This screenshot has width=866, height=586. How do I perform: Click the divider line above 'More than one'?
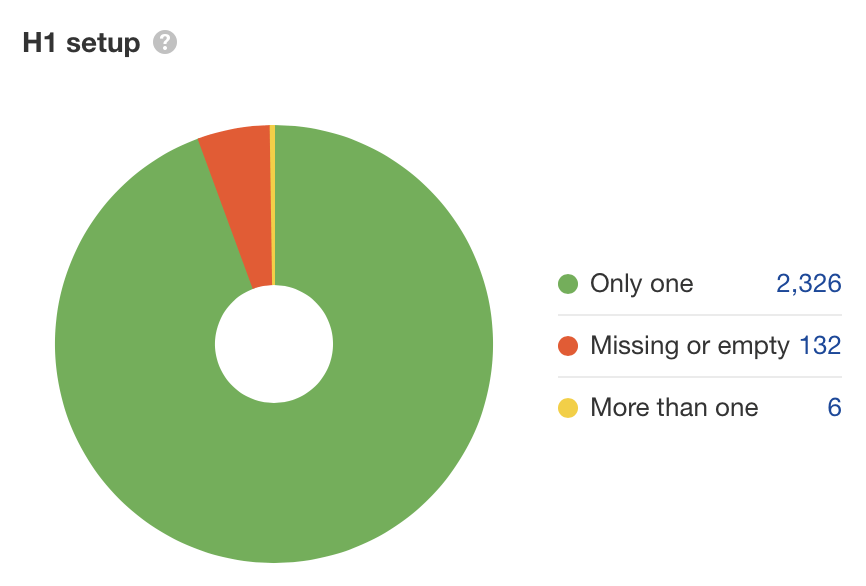pos(700,377)
